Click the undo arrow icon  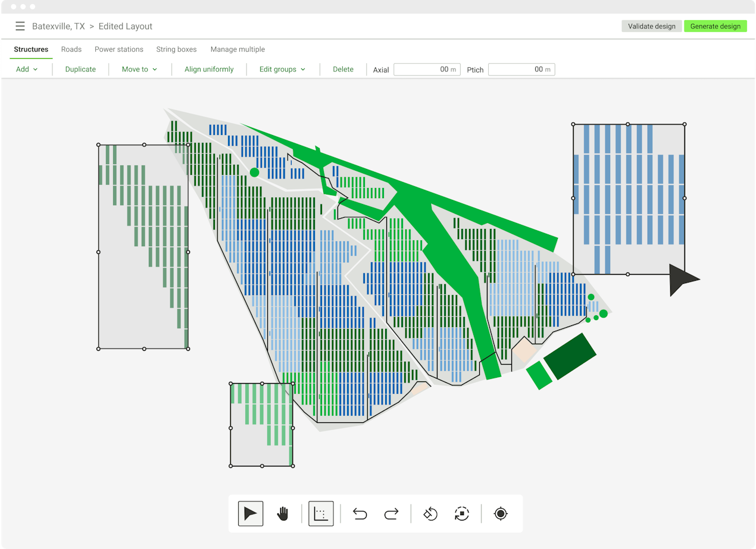coord(360,514)
